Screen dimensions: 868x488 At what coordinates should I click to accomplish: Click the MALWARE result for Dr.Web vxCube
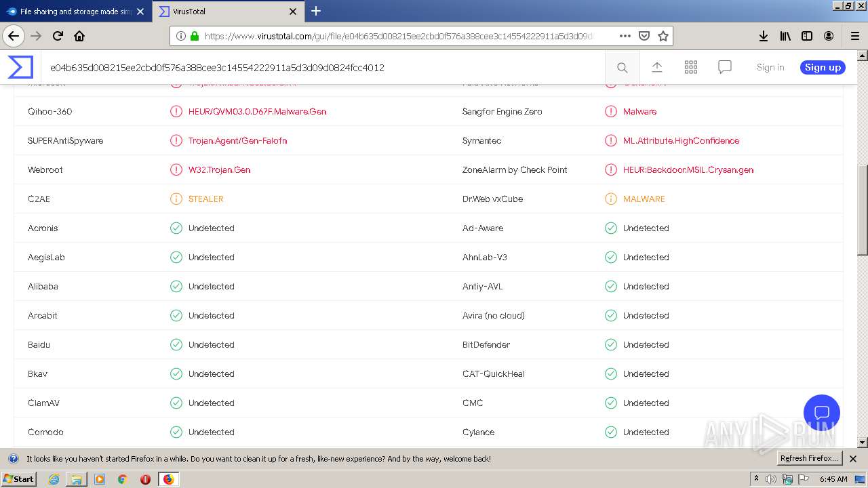(644, 199)
